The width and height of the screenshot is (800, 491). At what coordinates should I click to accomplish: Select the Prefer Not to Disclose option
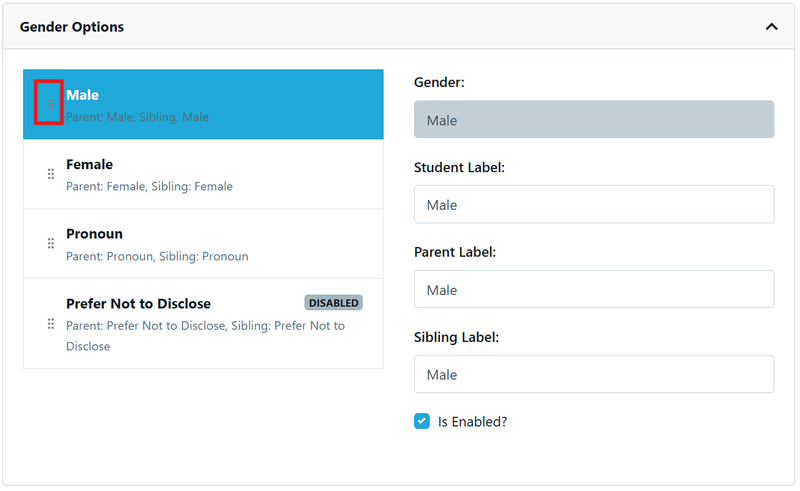tap(203, 324)
